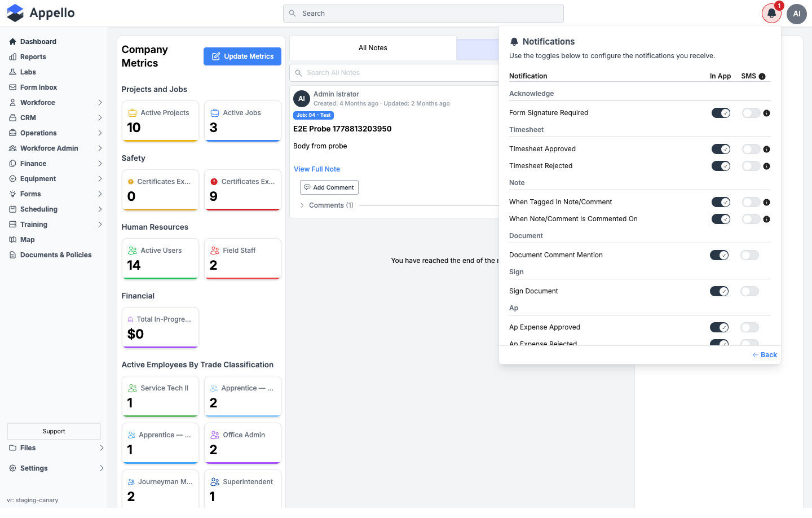The width and height of the screenshot is (812, 518).
Task: Expand the Workforce sidebar menu chevron
Action: (x=100, y=103)
